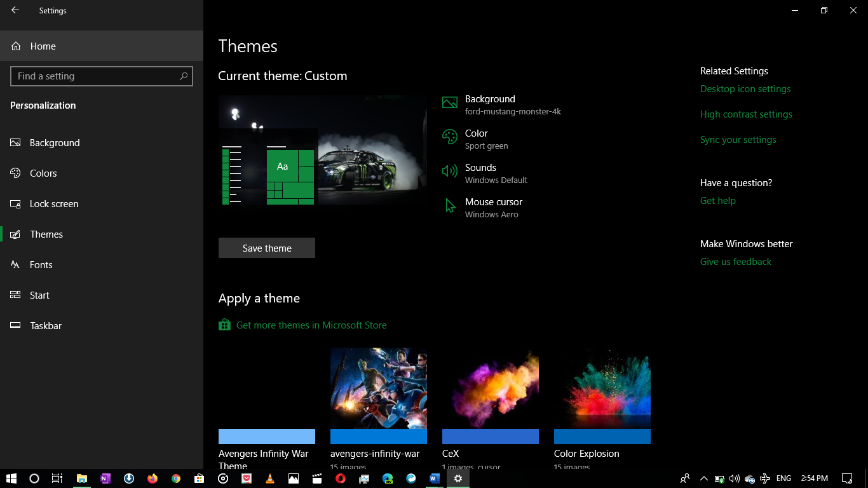Click the Color palette icon
Screen dimensions: 868x488
coord(449,137)
